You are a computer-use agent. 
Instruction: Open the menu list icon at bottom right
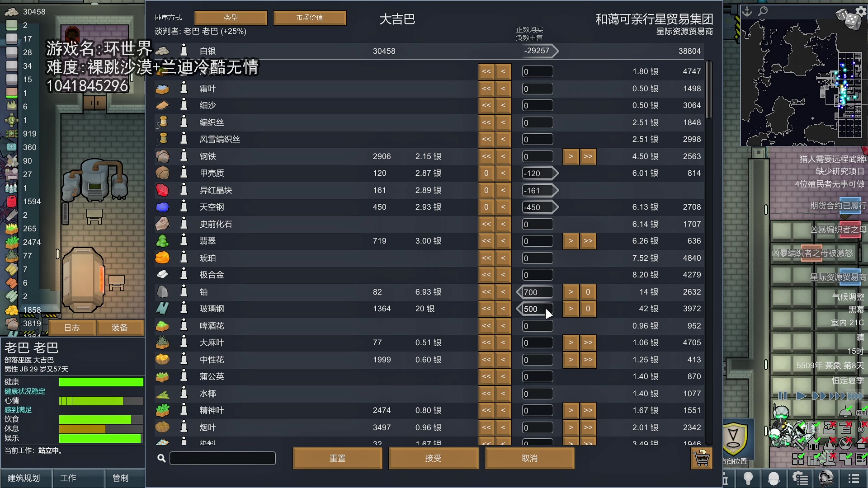tap(854, 479)
